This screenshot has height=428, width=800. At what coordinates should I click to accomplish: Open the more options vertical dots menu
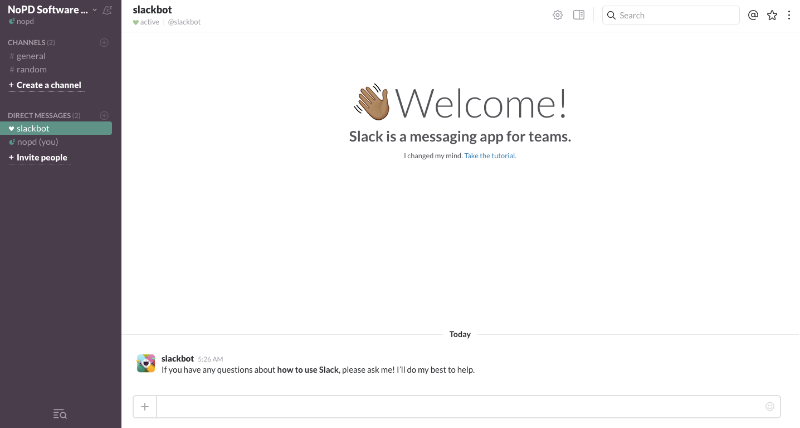pos(789,15)
